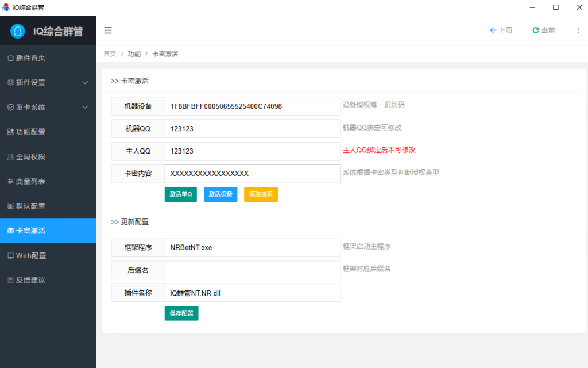
Task: Click the grid icon beside 功能配置
Action: [x=10, y=132]
